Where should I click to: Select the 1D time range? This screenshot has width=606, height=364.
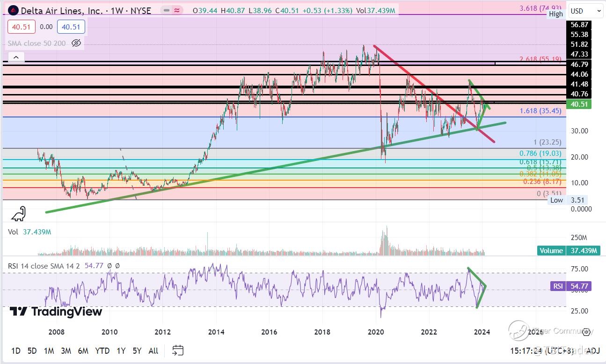tap(16, 350)
